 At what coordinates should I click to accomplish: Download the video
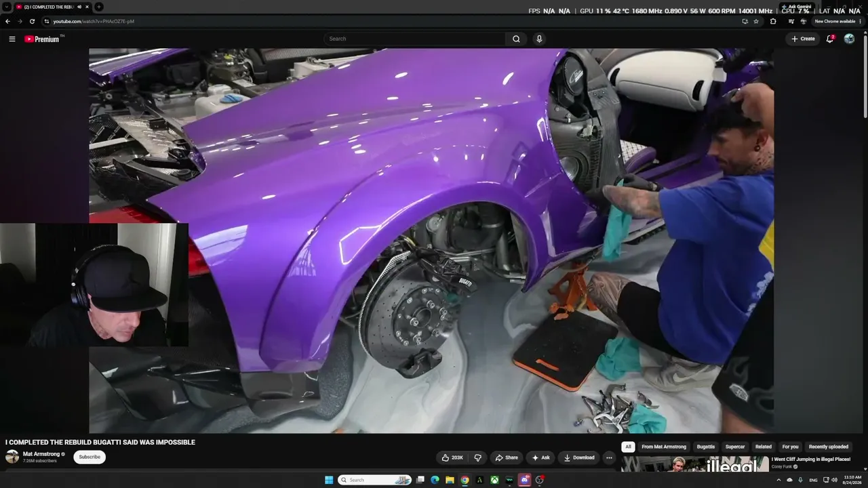point(578,457)
